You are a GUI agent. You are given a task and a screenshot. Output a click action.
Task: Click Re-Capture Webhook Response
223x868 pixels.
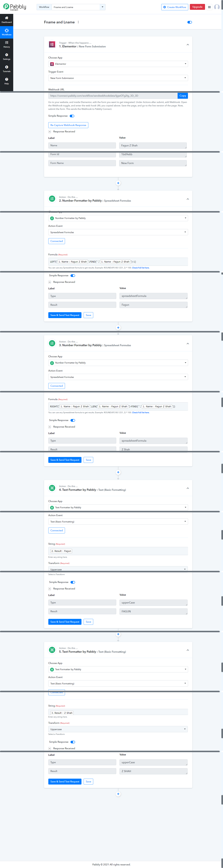click(68, 125)
